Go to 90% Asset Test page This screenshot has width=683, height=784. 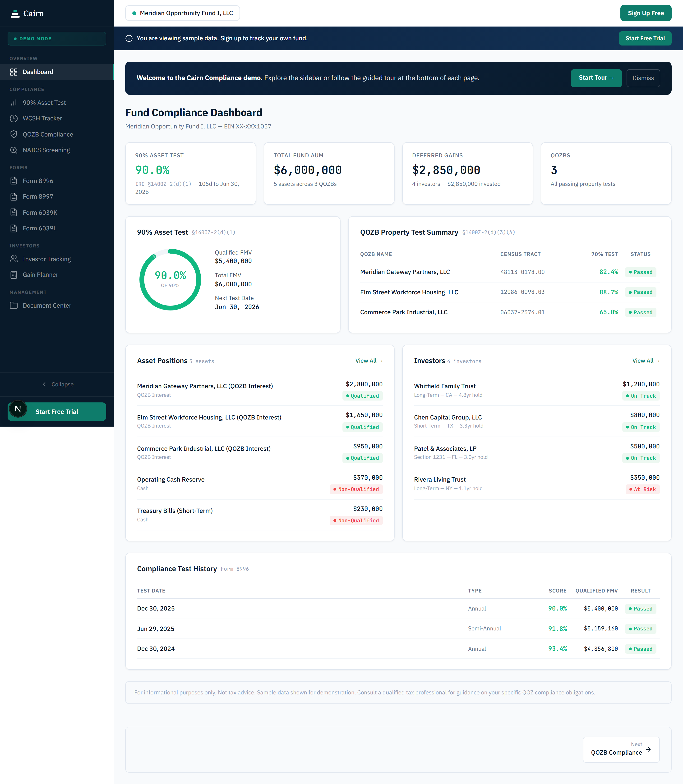(57, 103)
